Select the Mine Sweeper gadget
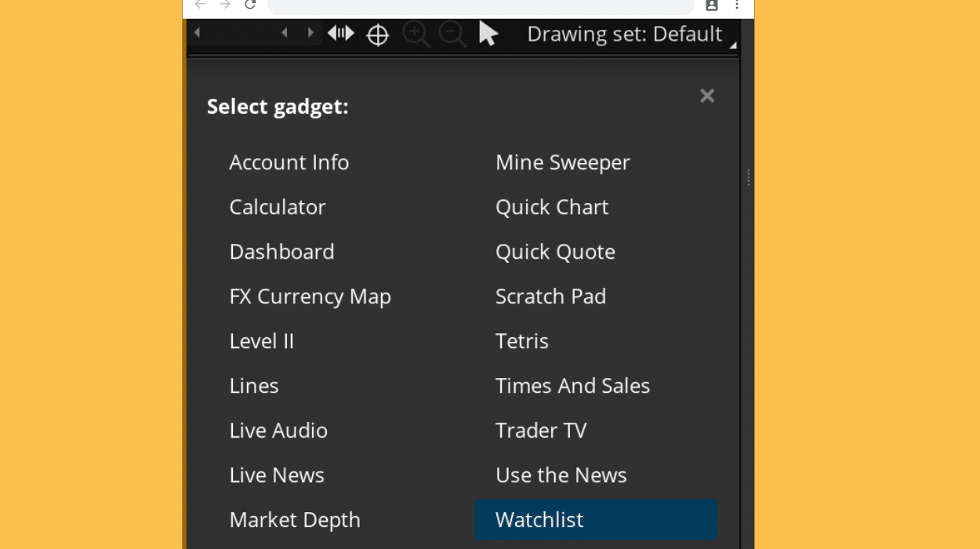 (562, 162)
